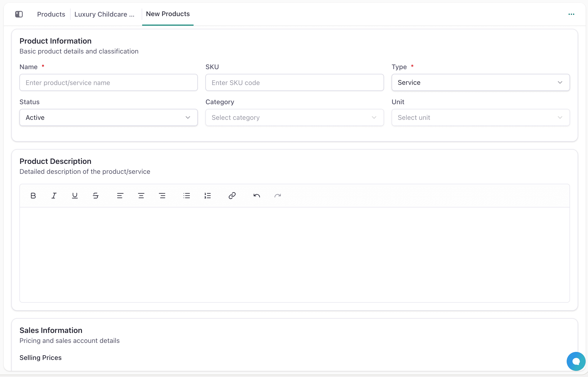Open the Status dropdown showing Active
Image resolution: width=588 pixels, height=377 pixels.
pos(109,117)
